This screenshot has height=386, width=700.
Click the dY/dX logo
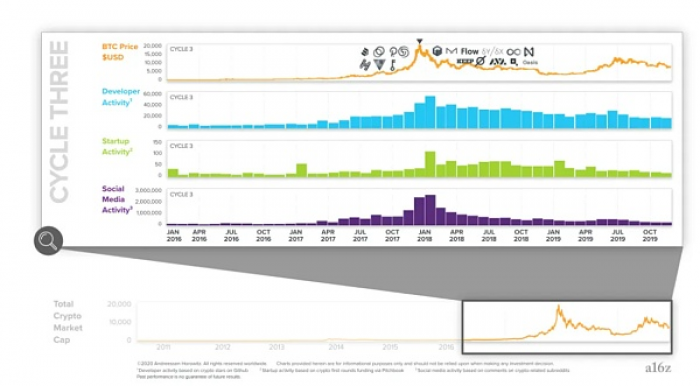[x=492, y=51]
